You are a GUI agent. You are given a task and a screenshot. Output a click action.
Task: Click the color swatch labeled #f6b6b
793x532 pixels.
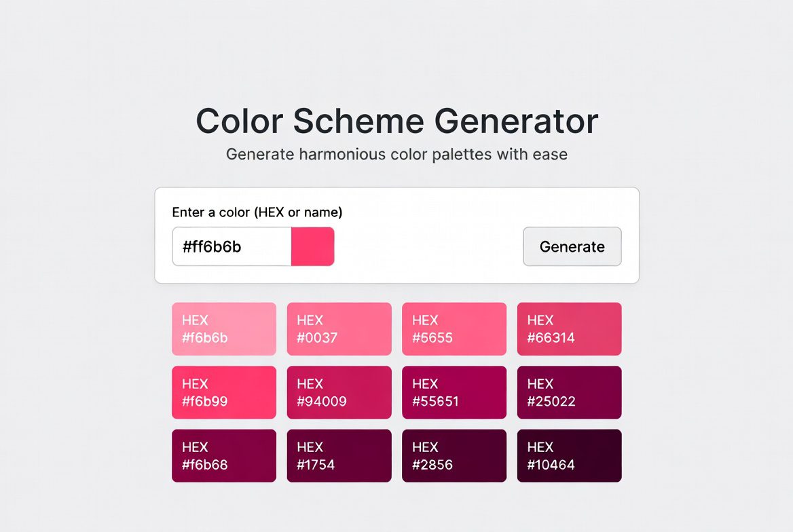coord(223,328)
